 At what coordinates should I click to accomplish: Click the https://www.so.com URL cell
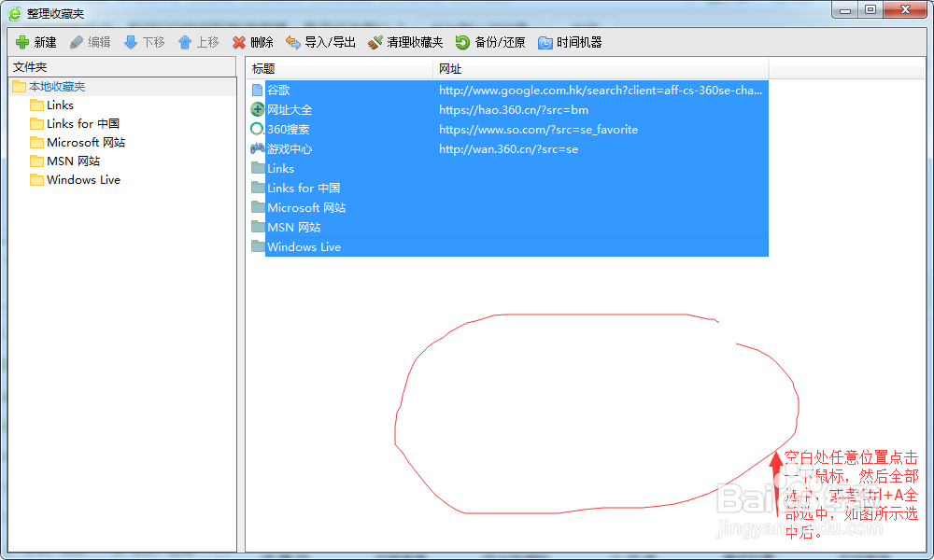point(539,129)
